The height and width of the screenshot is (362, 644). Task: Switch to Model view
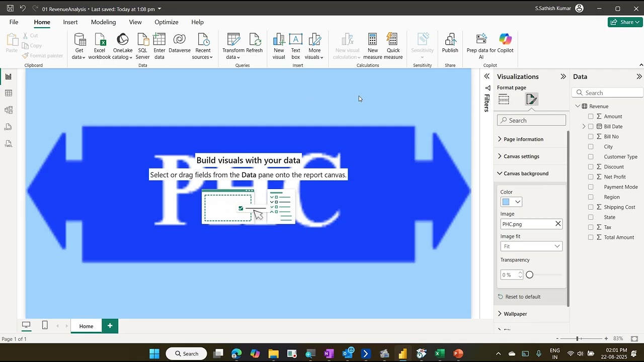(9, 110)
